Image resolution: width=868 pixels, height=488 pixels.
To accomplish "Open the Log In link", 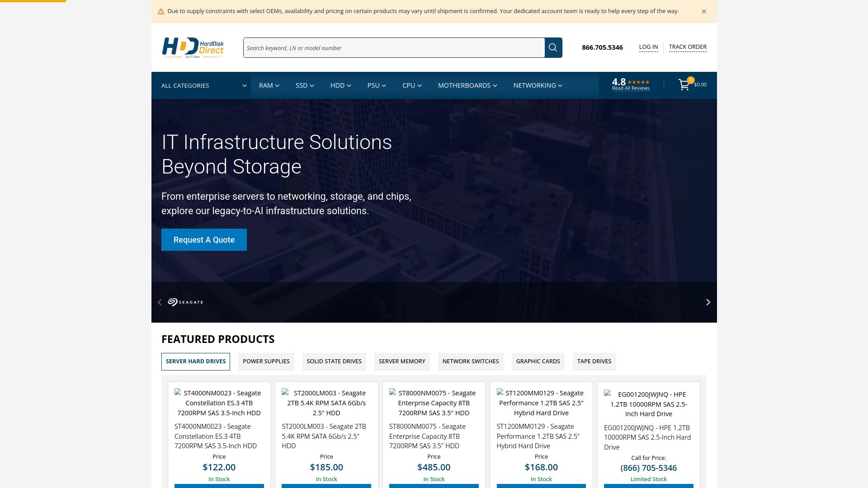I will (x=648, y=47).
